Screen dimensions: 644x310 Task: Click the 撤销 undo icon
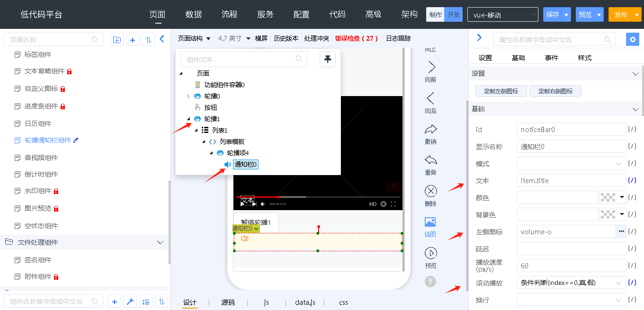pos(431,129)
